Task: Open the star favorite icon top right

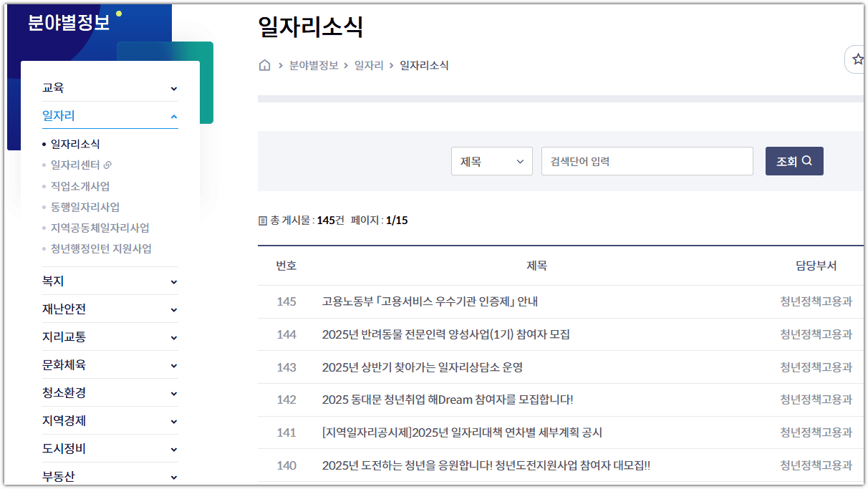Action: point(858,59)
